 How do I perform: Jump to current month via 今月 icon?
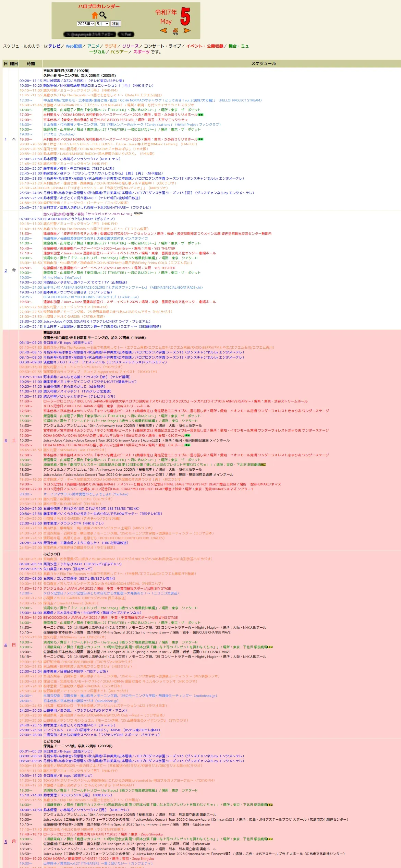coord(175,31)
